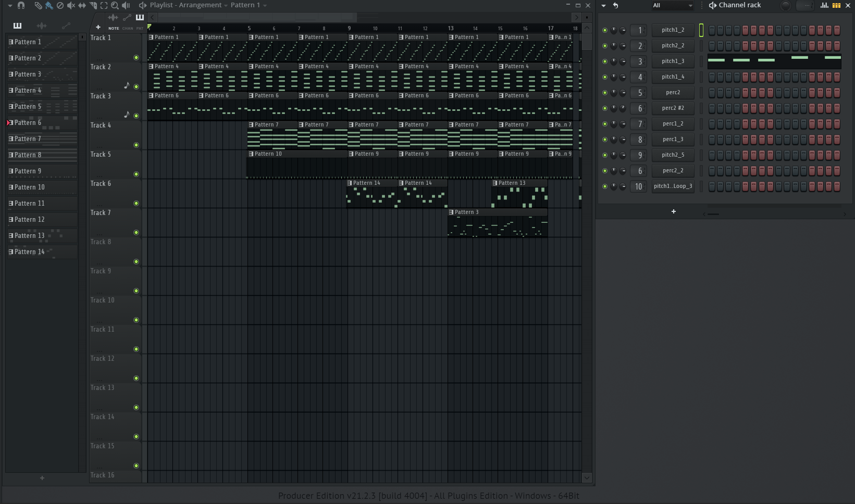This screenshot has width=855, height=504.
Task: Adjust the Channel rack swing knob
Action: point(785,6)
